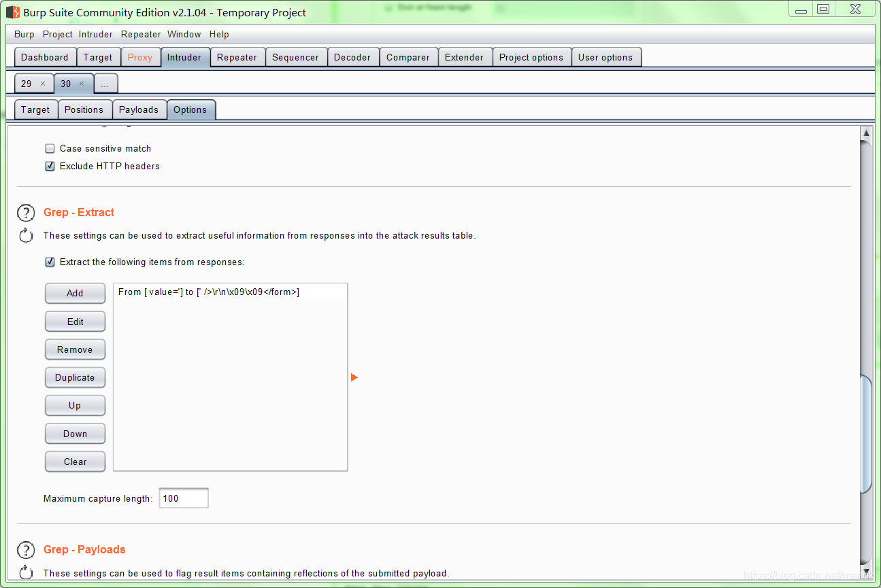Open the Window menu
Viewport: 881px width, 588px height.
pyautogui.click(x=184, y=34)
